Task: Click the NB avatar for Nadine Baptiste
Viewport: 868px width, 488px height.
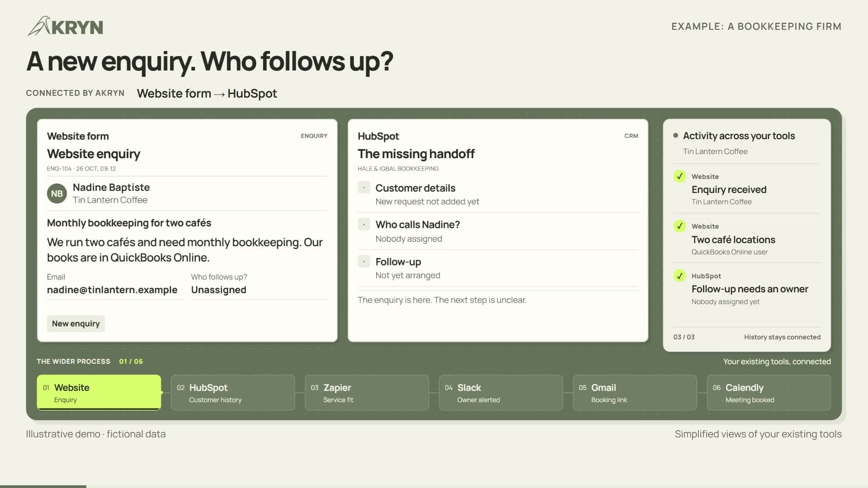Action: tap(57, 193)
